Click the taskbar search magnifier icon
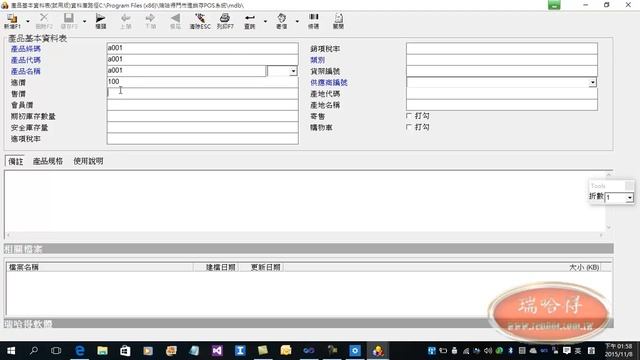The width and height of the screenshot is (640, 360). coord(34,351)
